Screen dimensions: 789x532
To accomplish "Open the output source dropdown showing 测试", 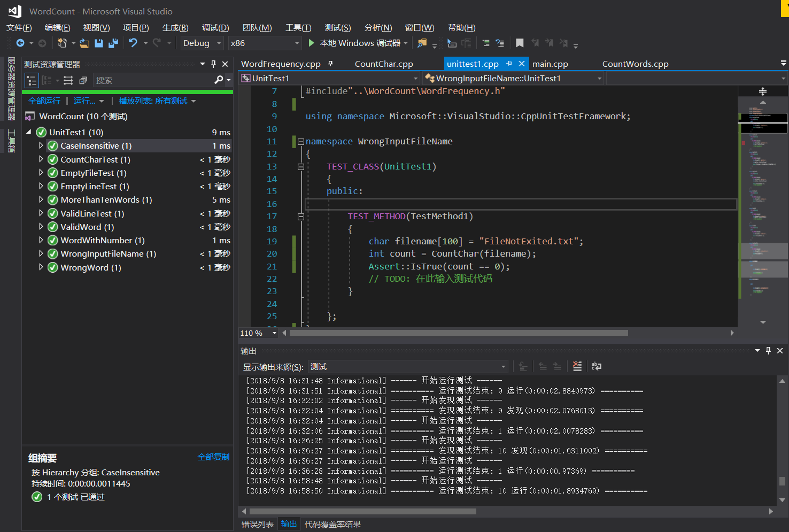I will [407, 367].
